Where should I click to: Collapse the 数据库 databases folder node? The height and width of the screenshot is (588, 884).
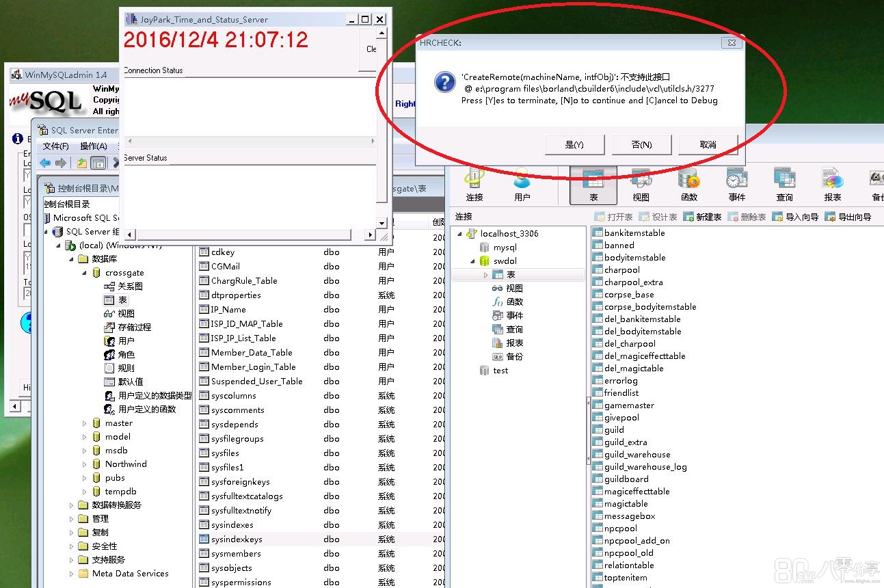[x=71, y=259]
